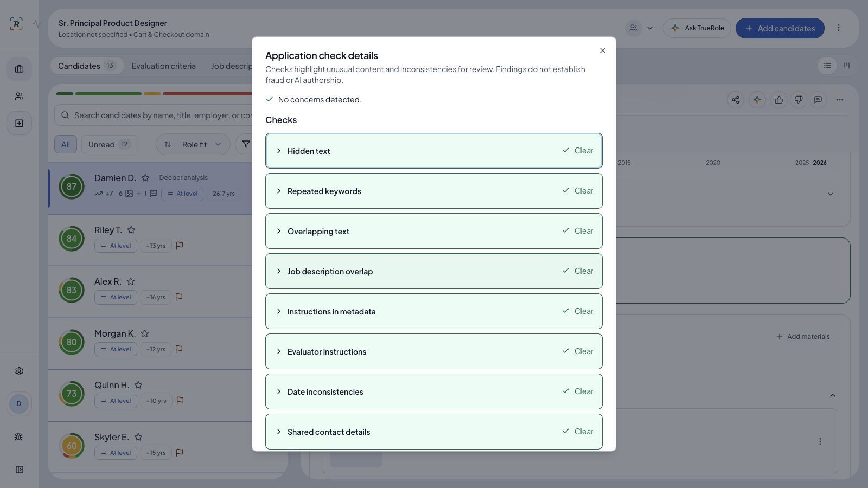Toggle the sidebar panel icon
Image resolution: width=868 pixels, height=488 pixels.
click(19, 470)
